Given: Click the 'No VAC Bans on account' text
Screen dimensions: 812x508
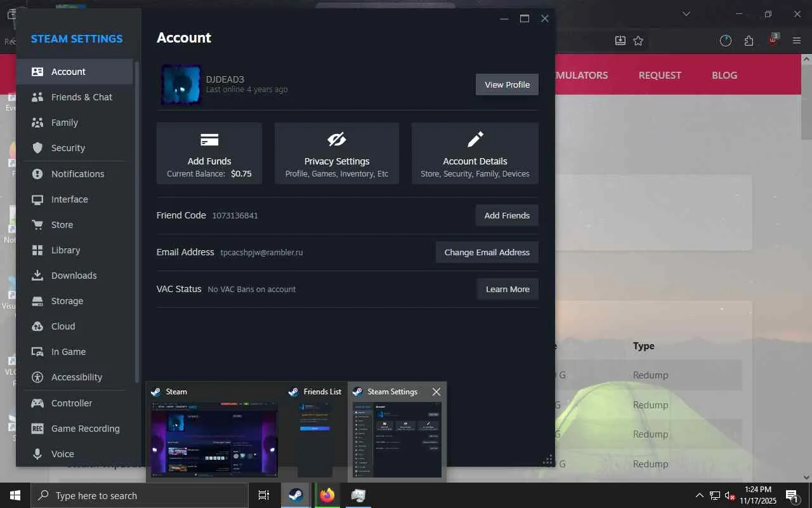Looking at the screenshot, I should [x=252, y=289].
